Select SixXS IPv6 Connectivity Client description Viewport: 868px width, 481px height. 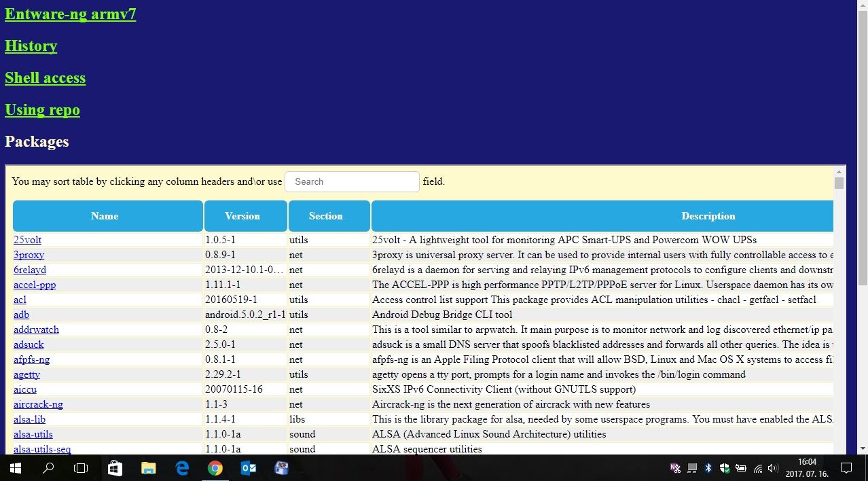(504, 389)
